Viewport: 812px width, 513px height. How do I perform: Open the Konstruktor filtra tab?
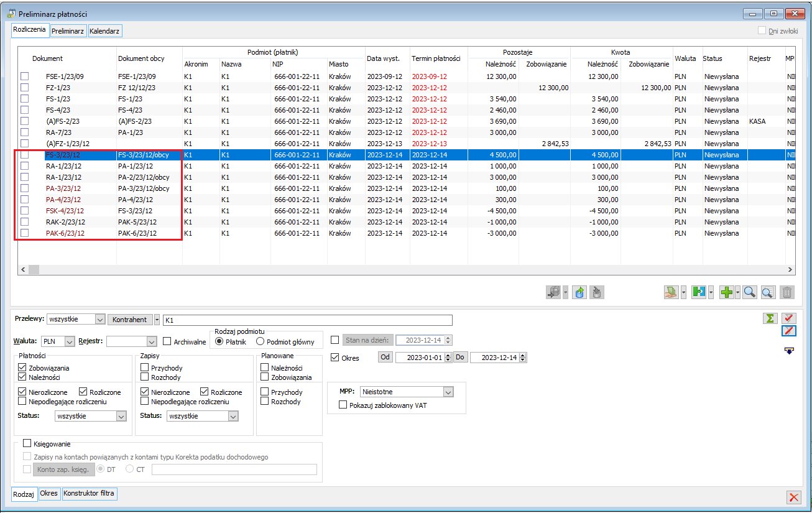[x=89, y=494]
